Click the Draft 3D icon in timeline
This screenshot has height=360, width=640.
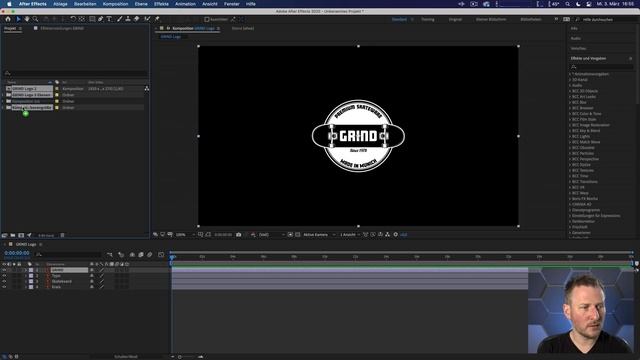(x=121, y=254)
